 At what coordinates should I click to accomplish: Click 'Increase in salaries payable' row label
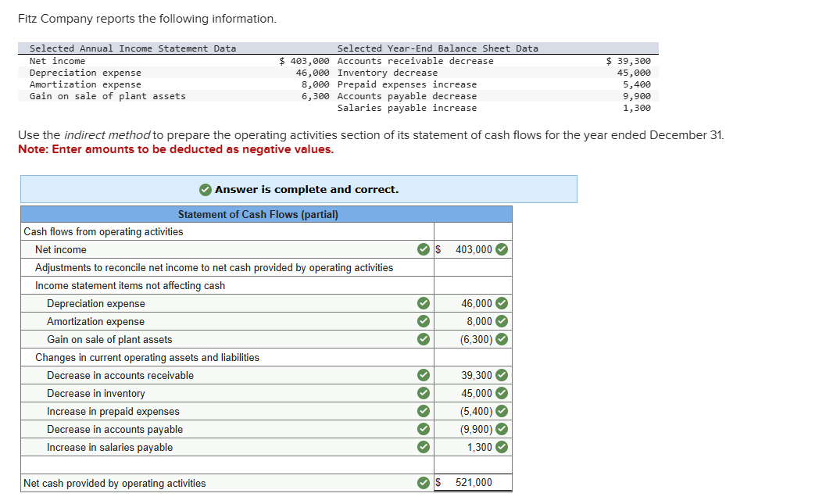pyautogui.click(x=109, y=447)
